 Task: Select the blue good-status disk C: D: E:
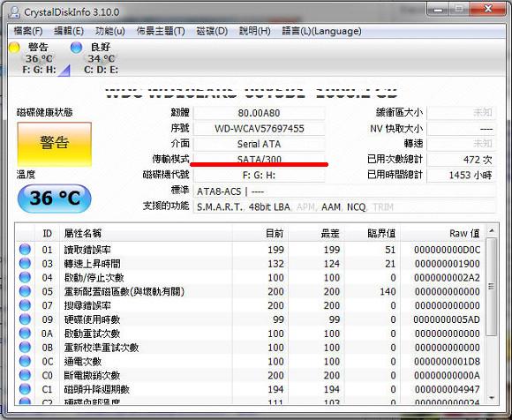(x=95, y=58)
